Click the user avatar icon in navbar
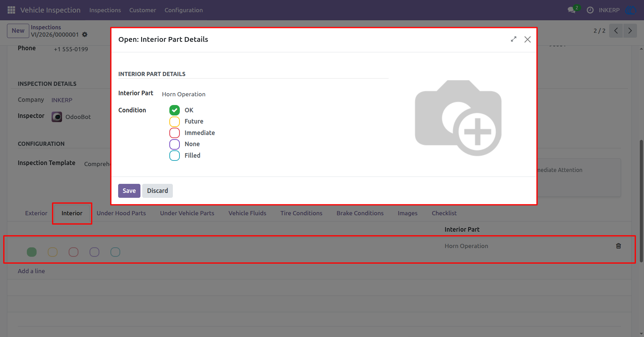 pos(631,10)
